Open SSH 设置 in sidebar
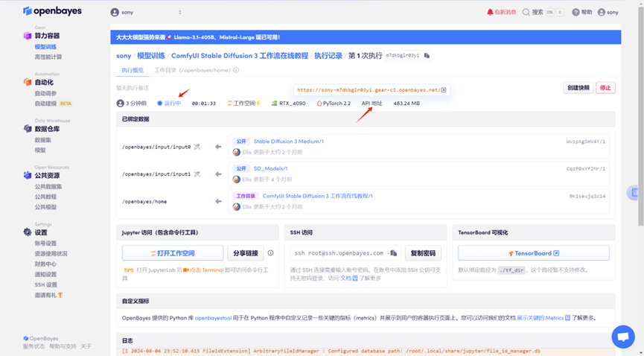This screenshot has width=644, height=356. click(x=46, y=285)
